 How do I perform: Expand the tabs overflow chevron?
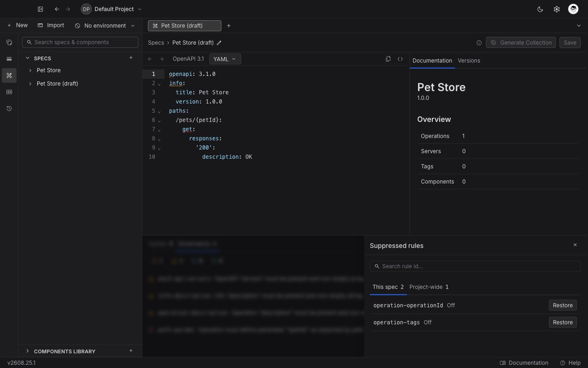click(x=579, y=26)
